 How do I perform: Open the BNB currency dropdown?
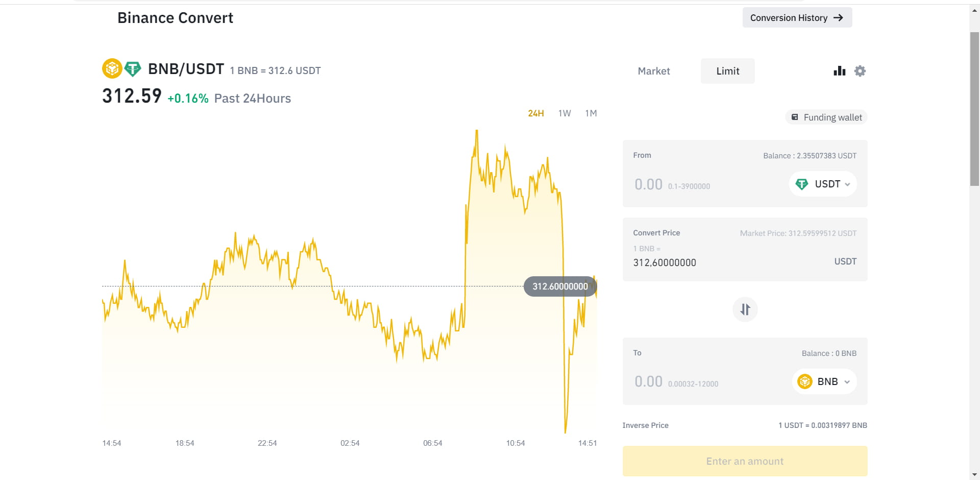click(824, 382)
